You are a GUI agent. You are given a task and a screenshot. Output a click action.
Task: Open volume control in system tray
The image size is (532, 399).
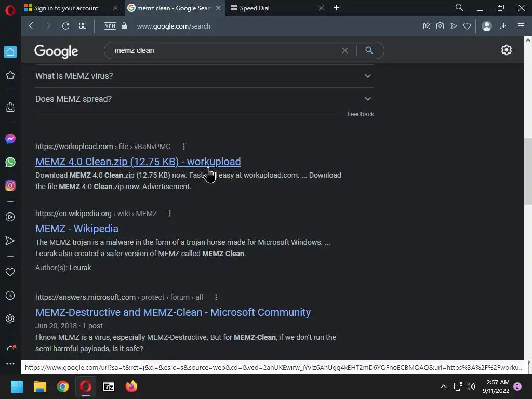pos(471,387)
